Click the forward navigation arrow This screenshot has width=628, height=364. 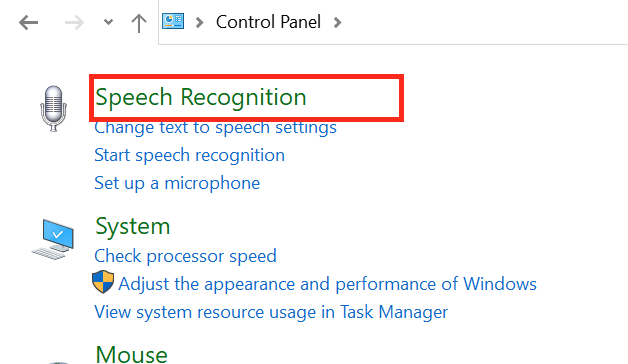[x=74, y=22]
